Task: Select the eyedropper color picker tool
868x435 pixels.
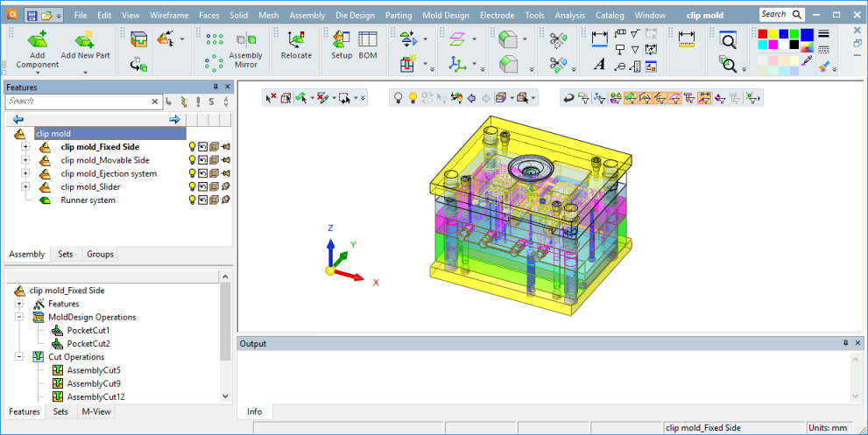Action: [x=807, y=61]
